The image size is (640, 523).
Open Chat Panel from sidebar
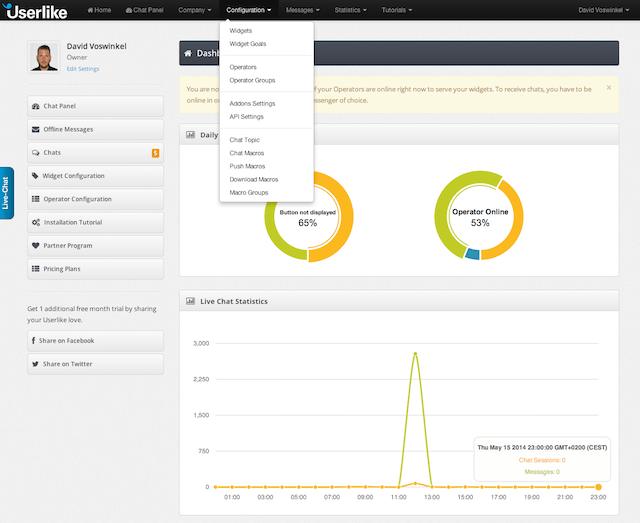95,106
